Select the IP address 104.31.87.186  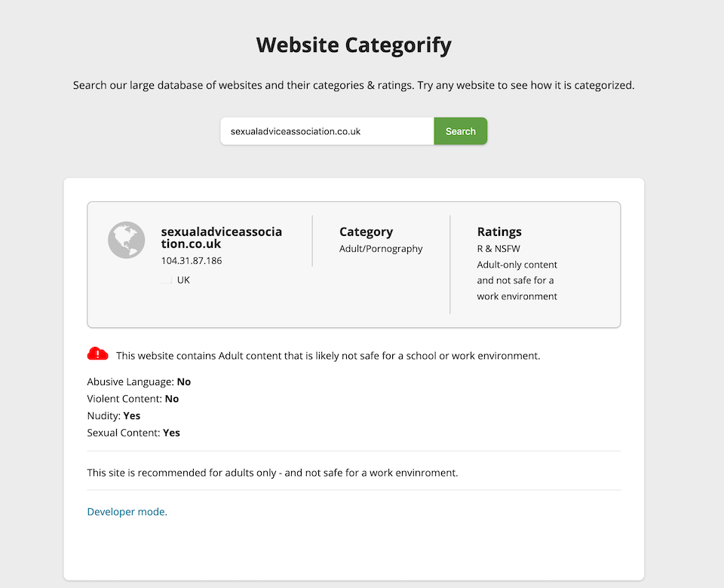[192, 260]
